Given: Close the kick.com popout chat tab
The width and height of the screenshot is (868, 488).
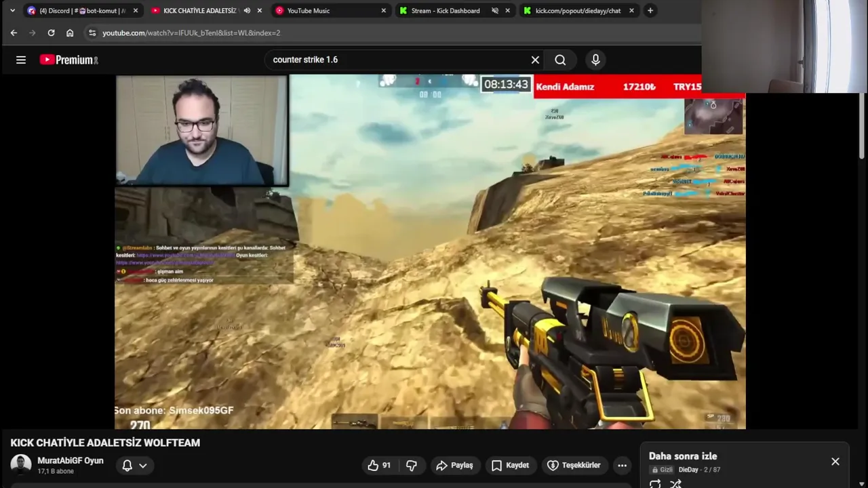Looking at the screenshot, I should pyautogui.click(x=631, y=10).
